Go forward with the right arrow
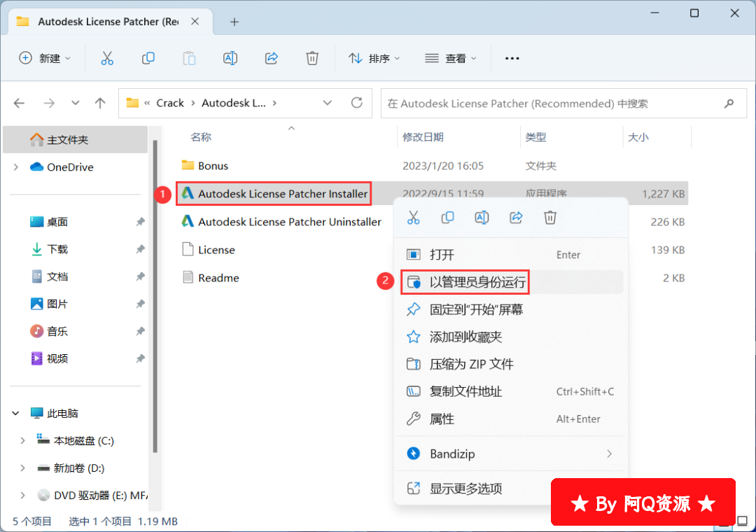 pyautogui.click(x=49, y=103)
